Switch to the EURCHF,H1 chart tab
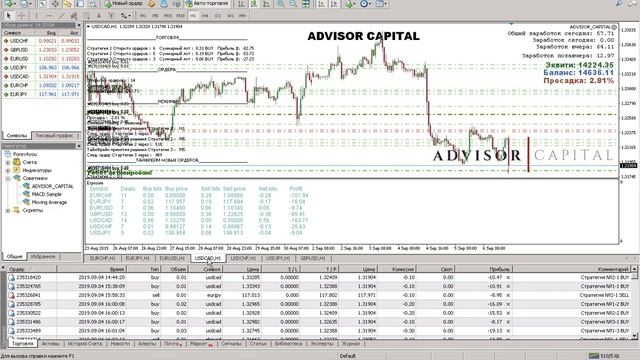Image resolution: width=640 pixels, height=360 pixels. tap(102, 258)
